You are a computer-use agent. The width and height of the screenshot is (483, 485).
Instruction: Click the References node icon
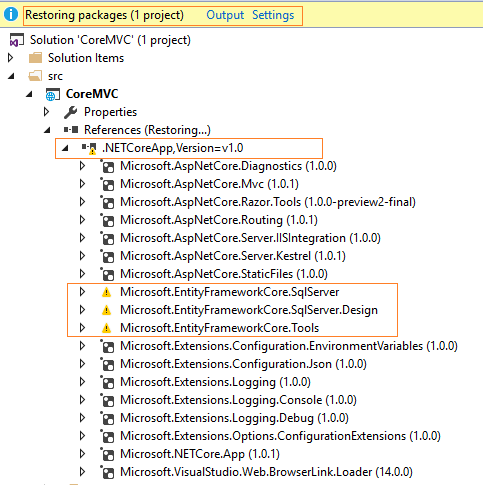point(71,129)
